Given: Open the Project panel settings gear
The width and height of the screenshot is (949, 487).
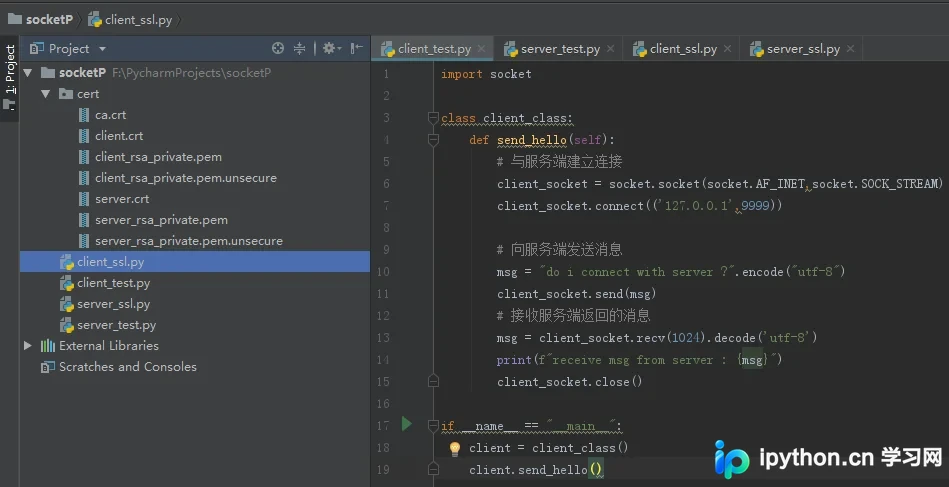Looking at the screenshot, I should [x=332, y=48].
